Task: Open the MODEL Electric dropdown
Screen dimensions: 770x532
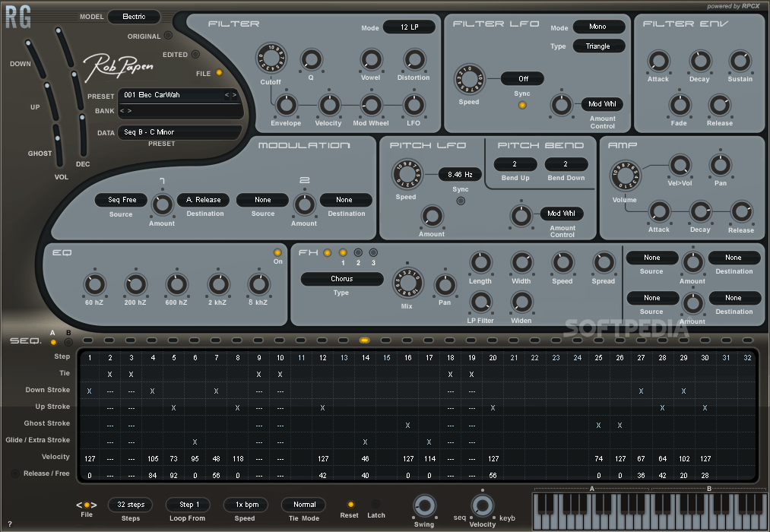Action: point(134,17)
